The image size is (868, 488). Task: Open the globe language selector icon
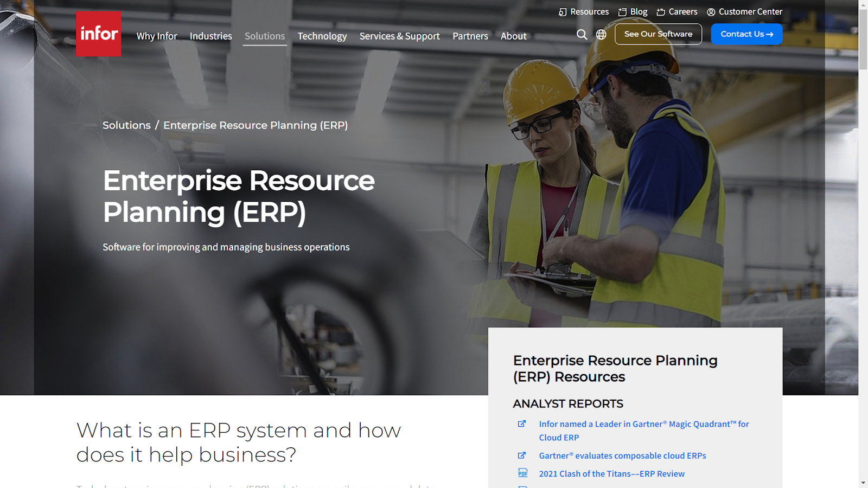pyautogui.click(x=601, y=34)
